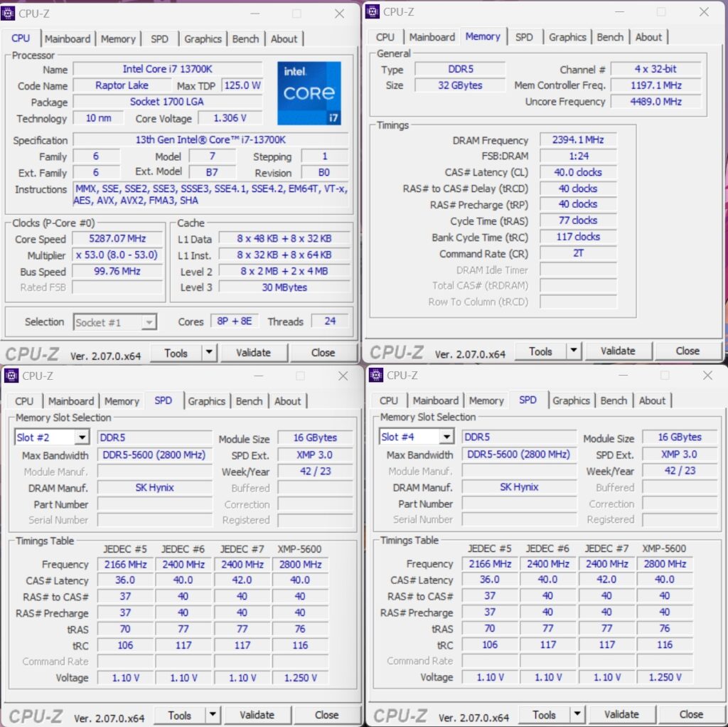Image resolution: width=728 pixels, height=727 pixels.
Task: Click Memory Size value 32 GBytes
Action: [460, 85]
